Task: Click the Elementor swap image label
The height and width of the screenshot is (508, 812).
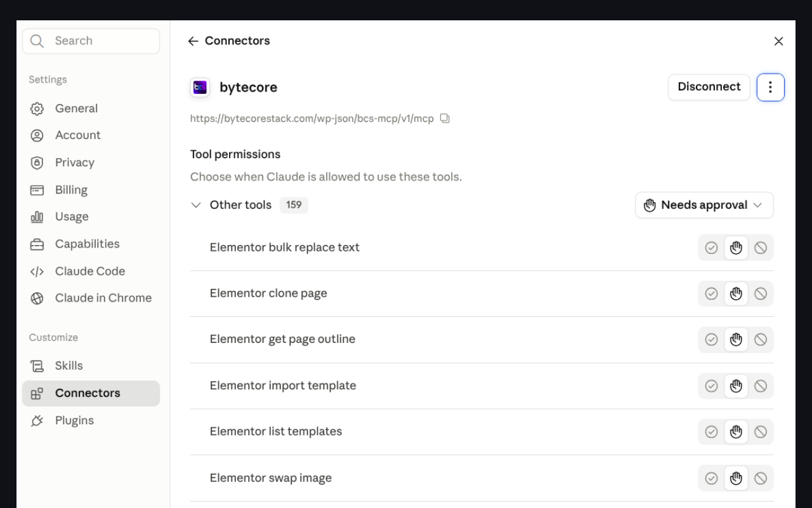Action: [x=271, y=478]
